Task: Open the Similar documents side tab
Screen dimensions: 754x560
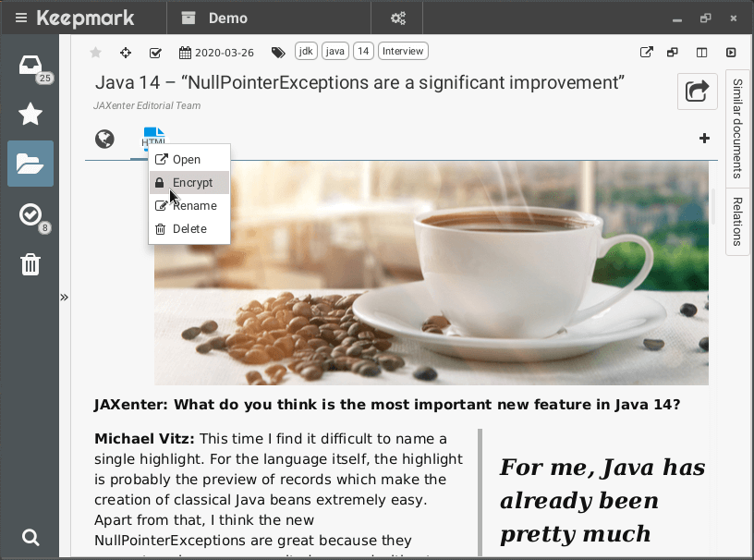Action: (736, 128)
